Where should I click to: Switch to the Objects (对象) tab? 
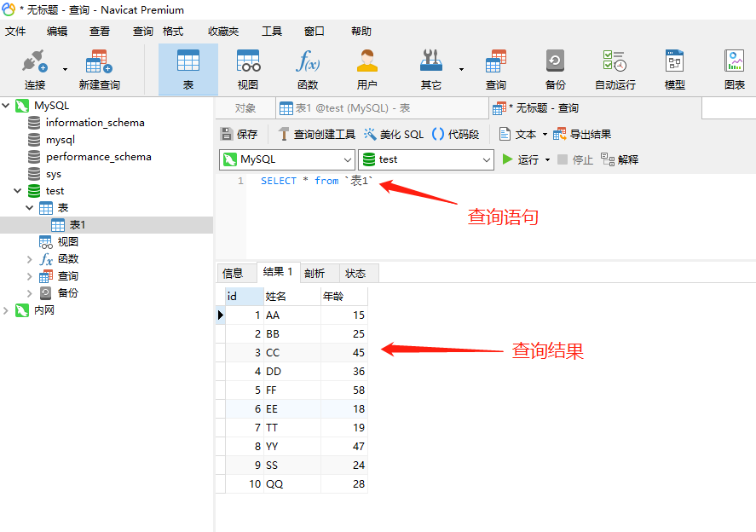(x=245, y=108)
